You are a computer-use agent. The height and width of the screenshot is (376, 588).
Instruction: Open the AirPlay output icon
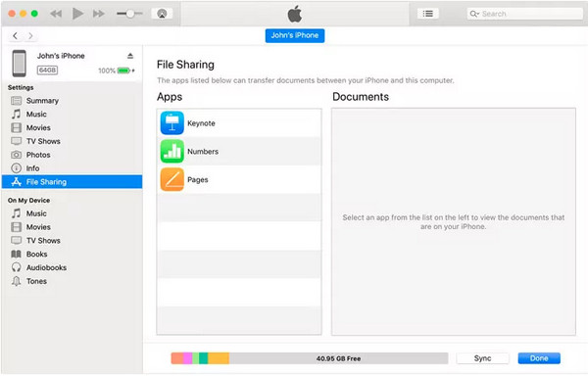pos(162,14)
